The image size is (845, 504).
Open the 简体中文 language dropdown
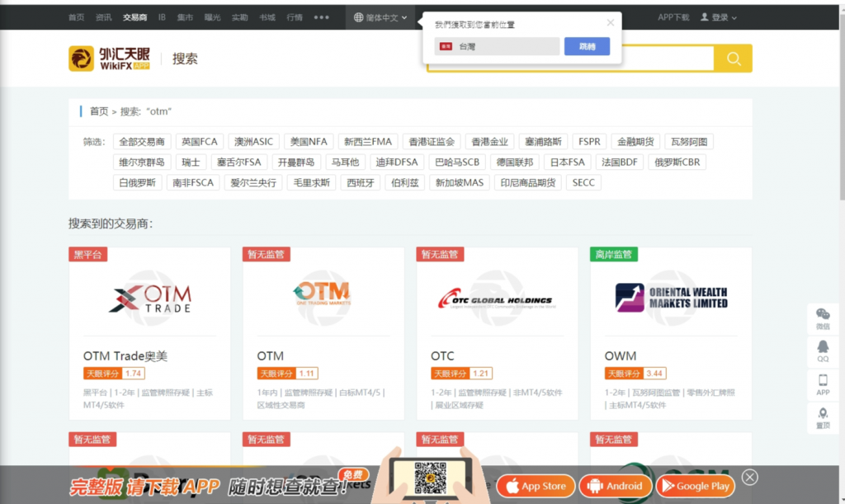point(380,17)
